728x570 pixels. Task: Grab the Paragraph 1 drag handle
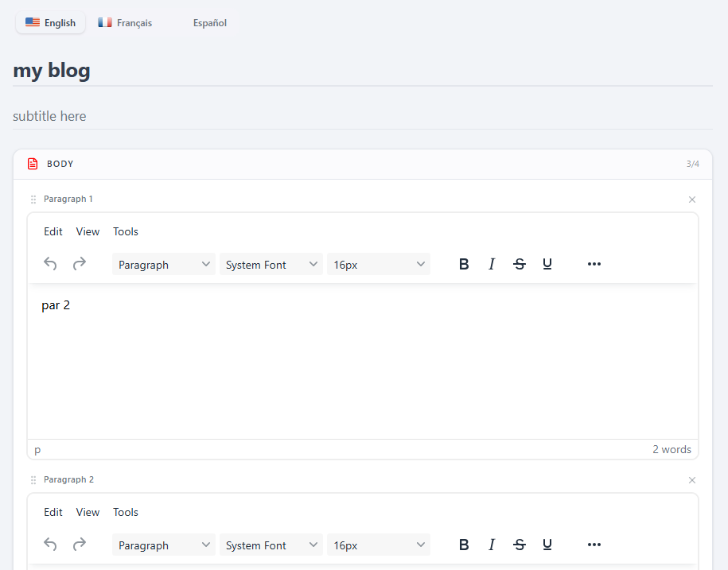coord(33,200)
